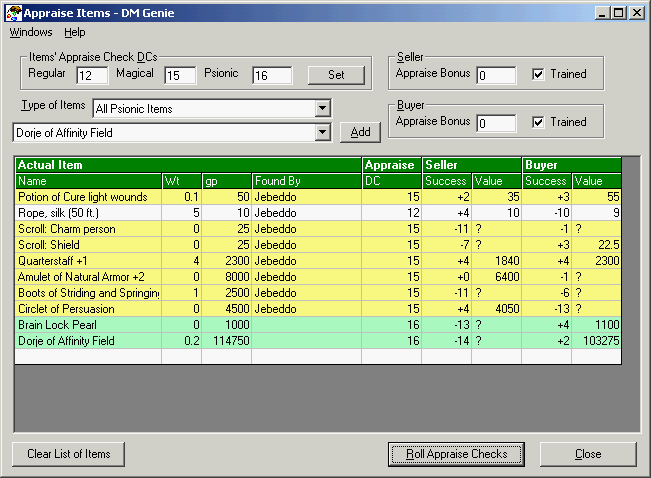Click the DC column header
This screenshot has width=651, height=478.
click(x=392, y=181)
